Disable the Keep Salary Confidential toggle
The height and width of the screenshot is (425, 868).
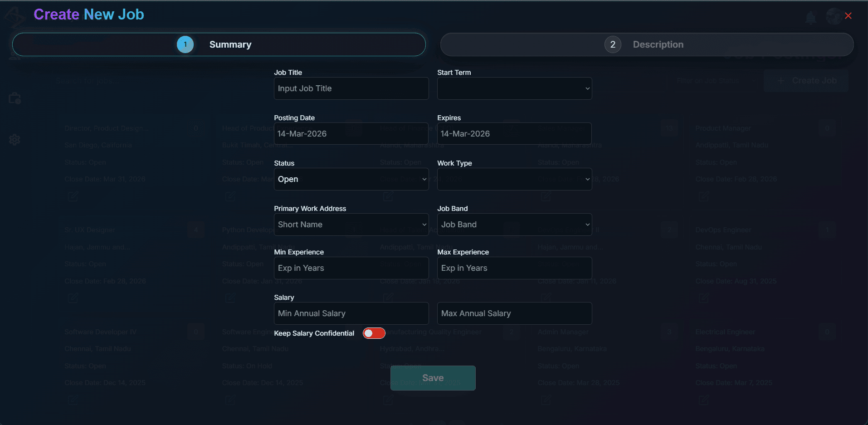pyautogui.click(x=374, y=333)
